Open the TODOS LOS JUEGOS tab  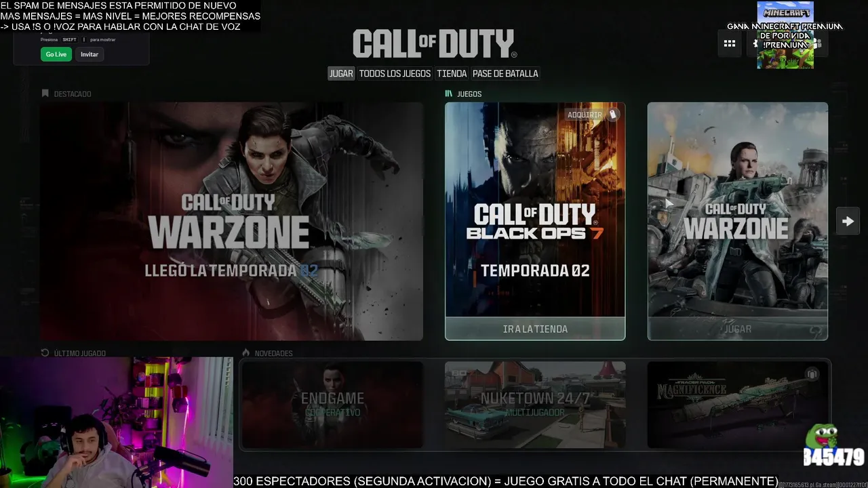(x=395, y=73)
